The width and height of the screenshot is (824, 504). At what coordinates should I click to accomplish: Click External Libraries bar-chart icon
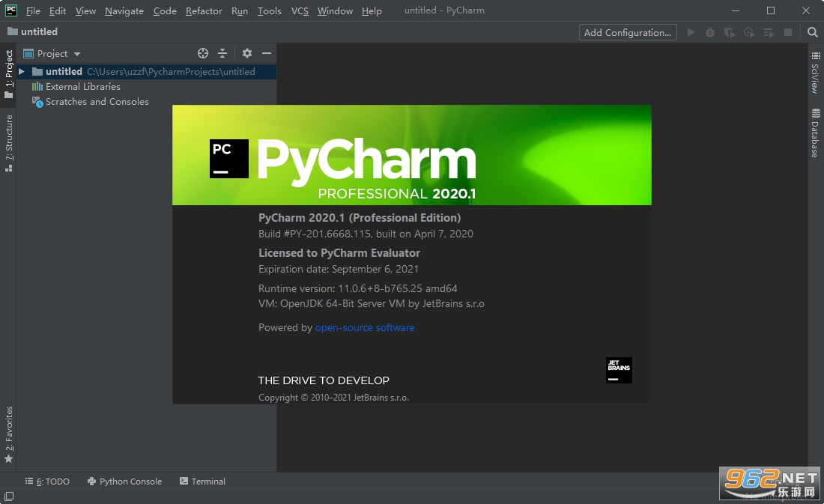pyautogui.click(x=37, y=87)
